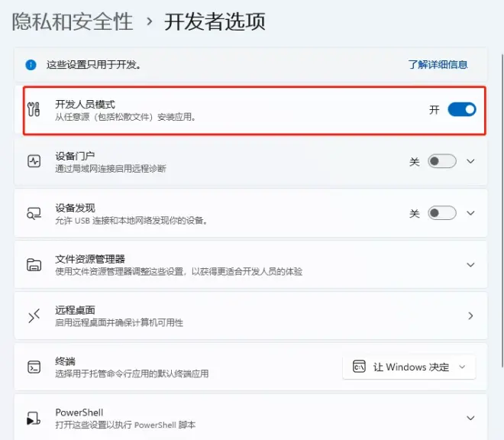Screen dimensions: 504x440
Task: Expand the 设备门户 section chevron
Action: [x=470, y=161]
